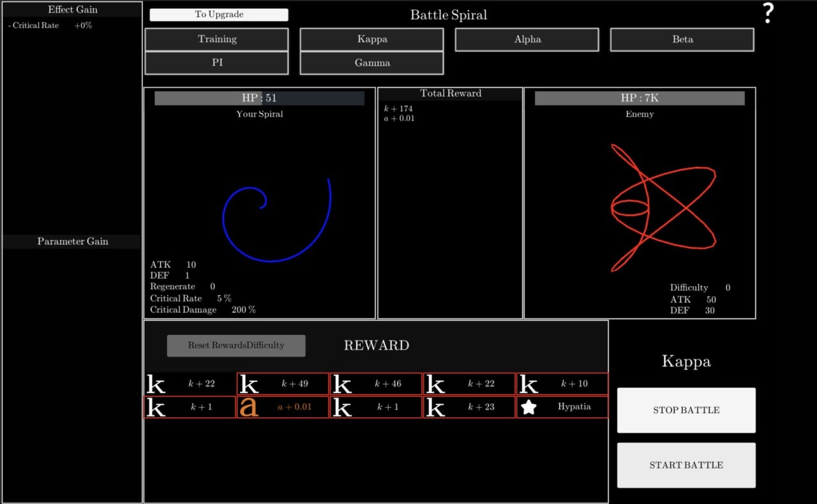Image resolution: width=817 pixels, height=504 pixels.
Task: Click Reset RewardsDifficulty button
Action: tap(236, 346)
